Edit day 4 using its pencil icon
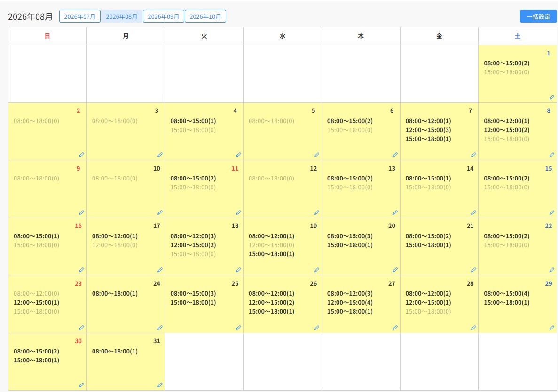 (238, 155)
